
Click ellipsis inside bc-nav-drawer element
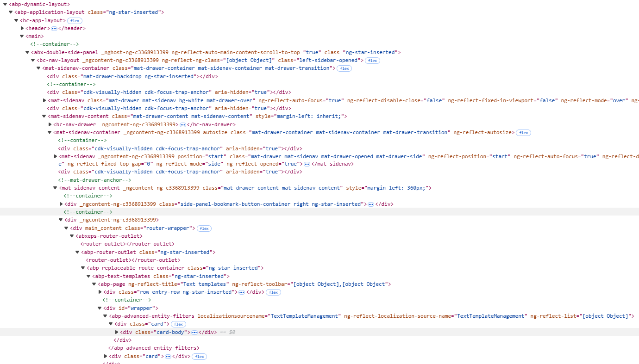point(183,125)
